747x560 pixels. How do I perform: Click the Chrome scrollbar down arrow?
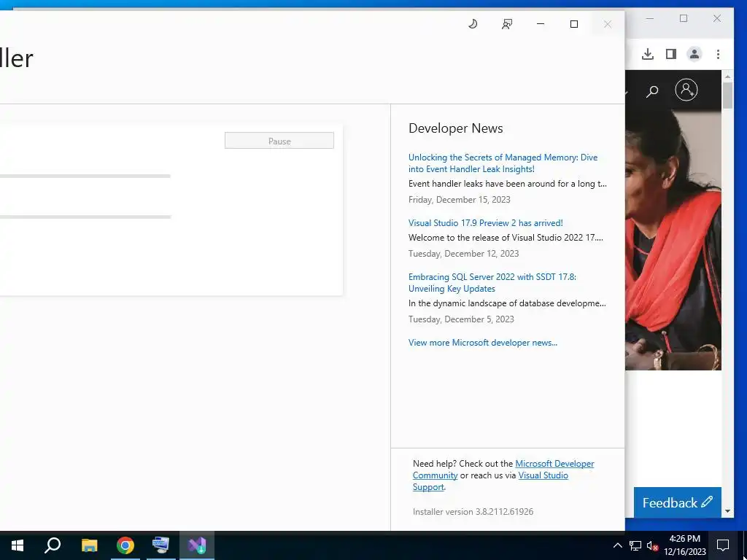tap(727, 511)
